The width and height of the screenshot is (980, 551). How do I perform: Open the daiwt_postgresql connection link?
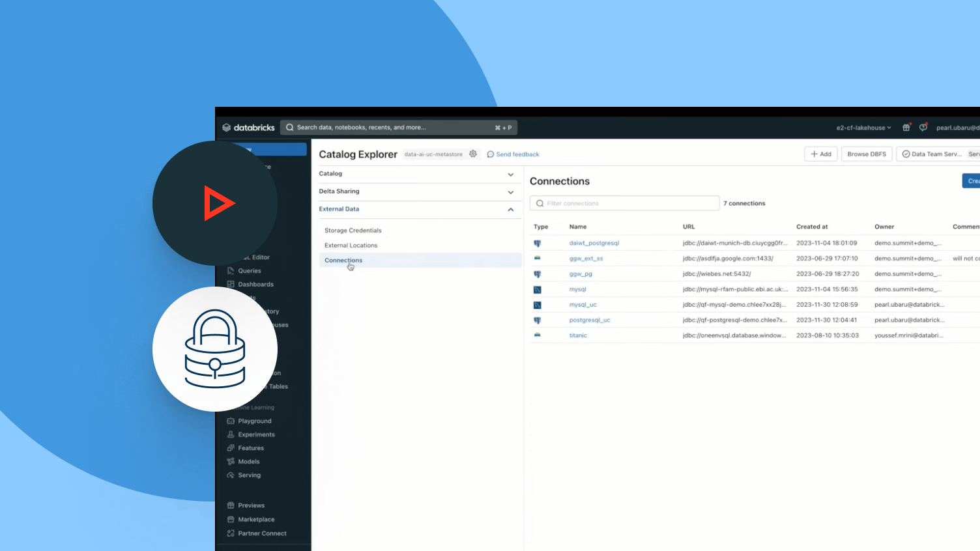click(594, 243)
